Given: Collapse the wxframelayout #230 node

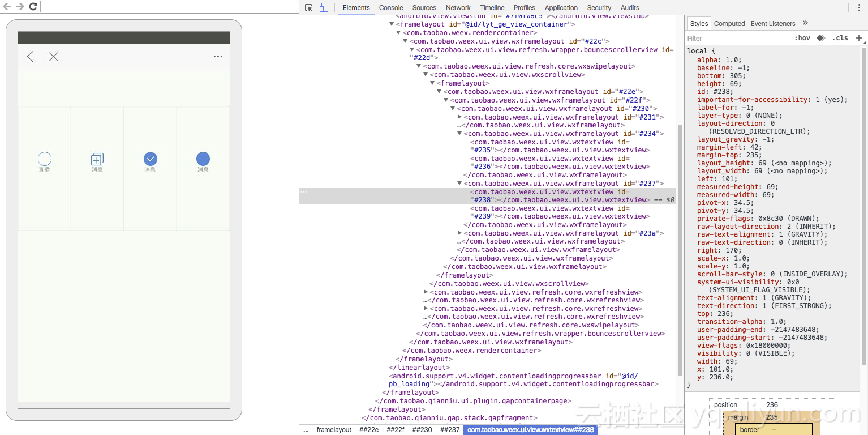Looking at the screenshot, I should [453, 109].
